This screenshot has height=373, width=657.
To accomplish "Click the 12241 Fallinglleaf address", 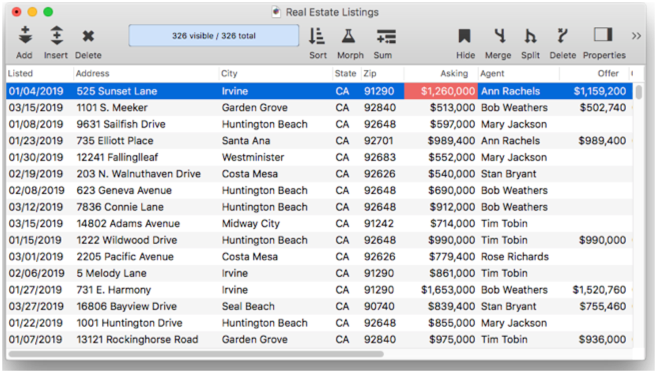I will [117, 158].
